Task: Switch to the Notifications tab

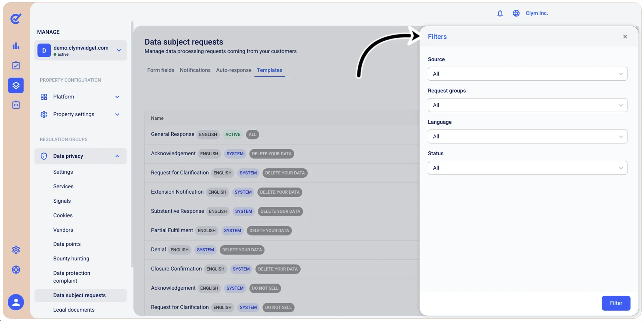Action: [195, 70]
